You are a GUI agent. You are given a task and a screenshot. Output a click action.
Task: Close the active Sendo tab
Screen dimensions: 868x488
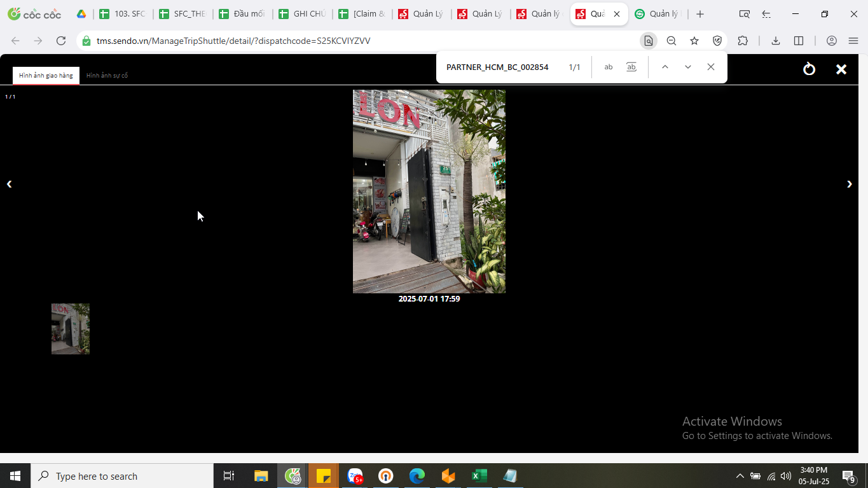click(x=617, y=14)
